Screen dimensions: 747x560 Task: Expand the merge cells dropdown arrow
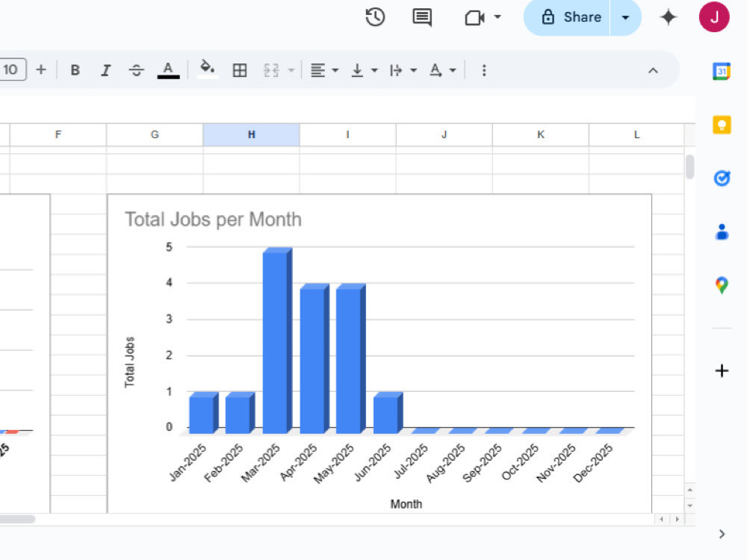tap(291, 70)
